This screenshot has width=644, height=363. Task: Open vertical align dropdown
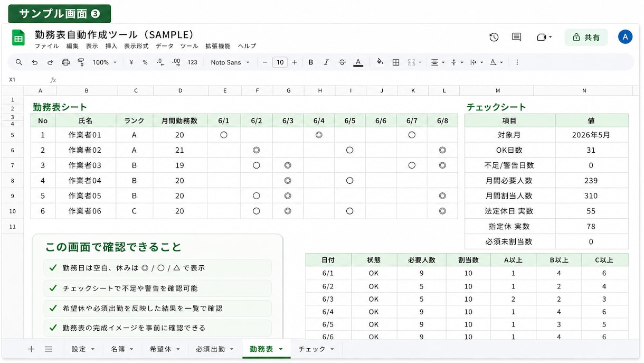[457, 62]
